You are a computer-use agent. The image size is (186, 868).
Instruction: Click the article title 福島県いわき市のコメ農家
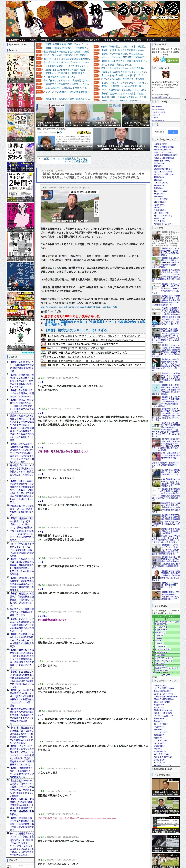pyautogui.click(x=93, y=176)
